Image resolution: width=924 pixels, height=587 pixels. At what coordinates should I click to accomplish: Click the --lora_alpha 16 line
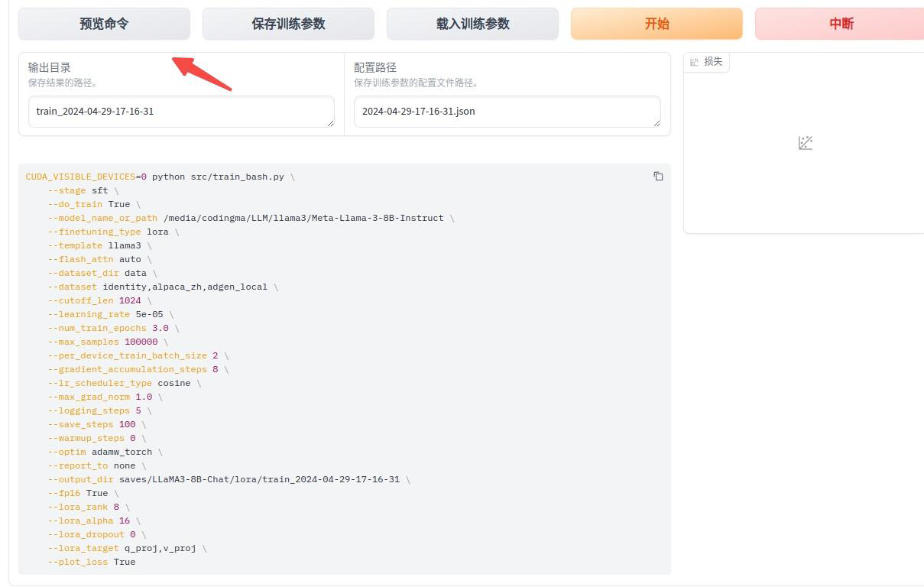pyautogui.click(x=94, y=521)
